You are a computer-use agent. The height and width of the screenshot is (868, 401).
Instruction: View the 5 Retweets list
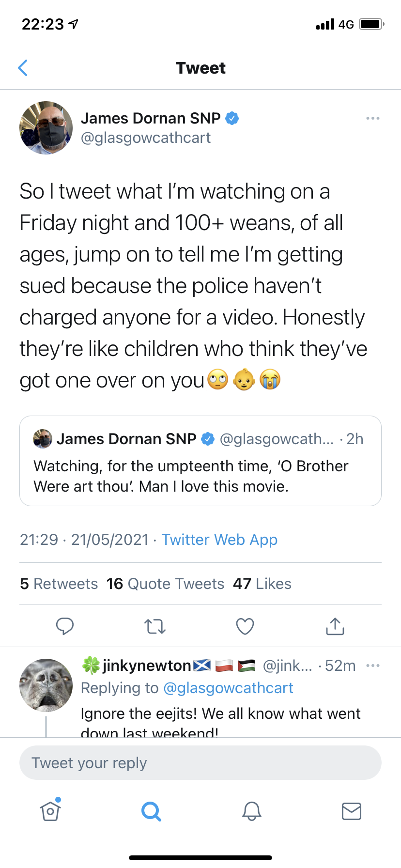tap(59, 584)
